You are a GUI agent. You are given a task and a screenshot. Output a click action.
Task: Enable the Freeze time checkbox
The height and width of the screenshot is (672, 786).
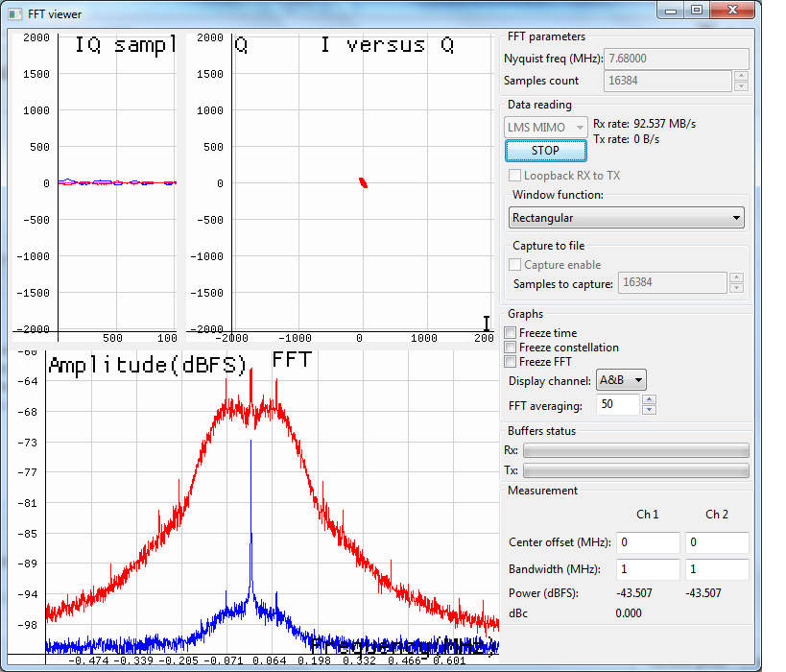tap(512, 333)
